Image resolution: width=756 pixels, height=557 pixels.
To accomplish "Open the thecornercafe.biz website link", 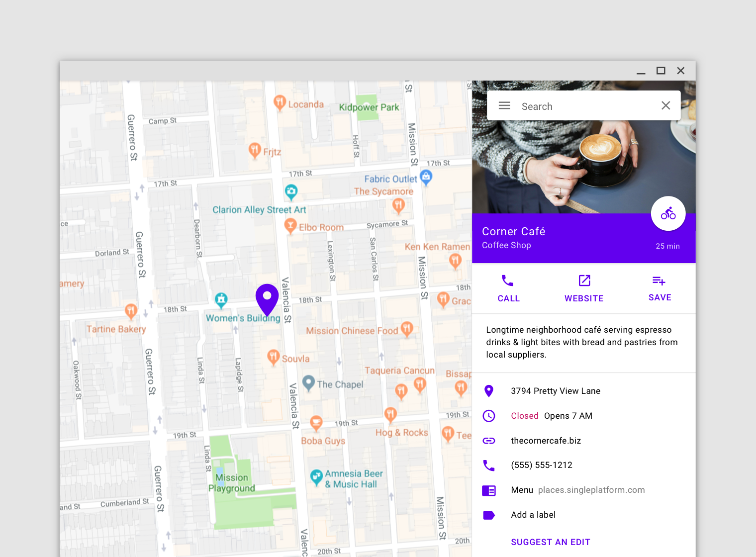I will pyautogui.click(x=546, y=441).
